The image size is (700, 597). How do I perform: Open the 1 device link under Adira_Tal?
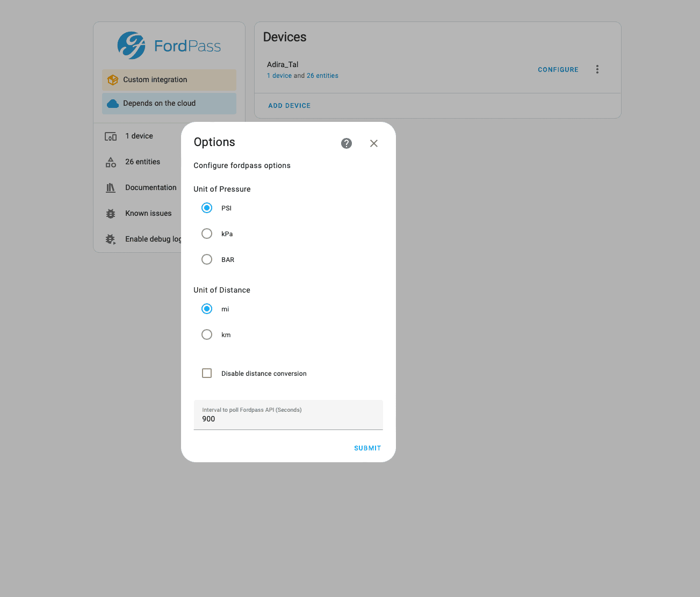pyautogui.click(x=279, y=76)
